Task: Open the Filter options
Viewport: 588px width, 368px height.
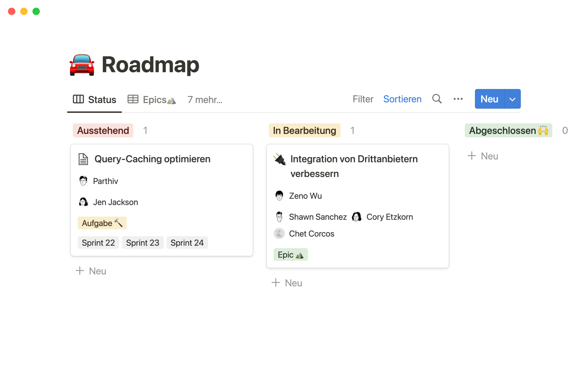Action: [x=363, y=99]
